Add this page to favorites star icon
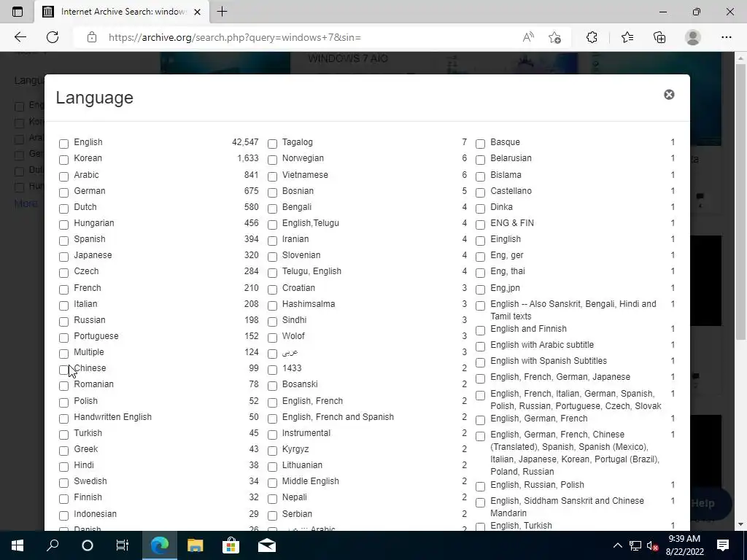 [554, 37]
